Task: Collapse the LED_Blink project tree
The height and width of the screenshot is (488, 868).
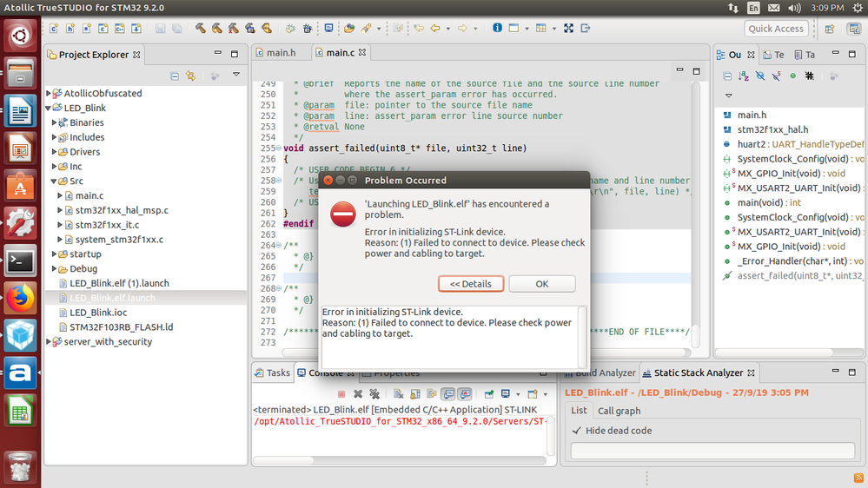Action: pos(48,108)
